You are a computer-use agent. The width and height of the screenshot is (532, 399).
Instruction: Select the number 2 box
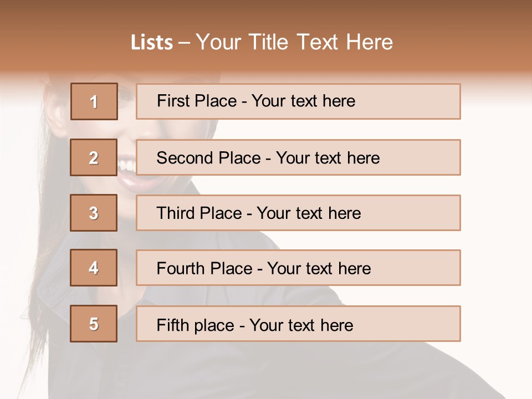(94, 157)
